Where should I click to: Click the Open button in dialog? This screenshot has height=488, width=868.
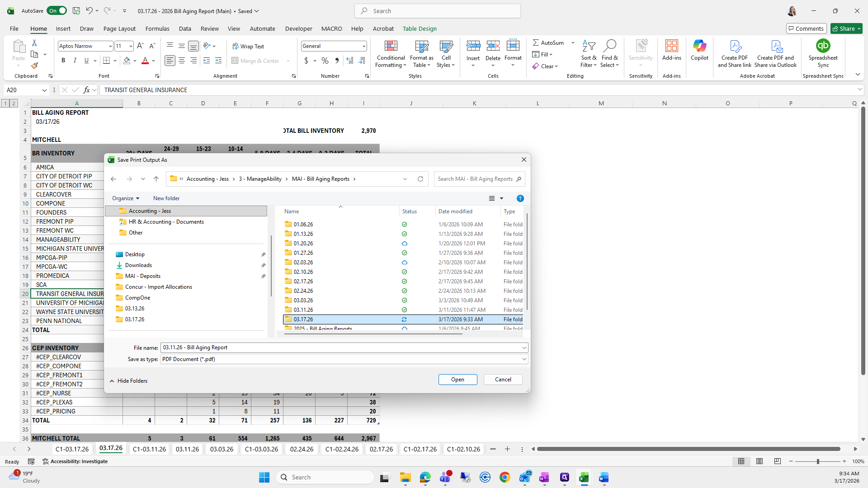click(x=458, y=380)
